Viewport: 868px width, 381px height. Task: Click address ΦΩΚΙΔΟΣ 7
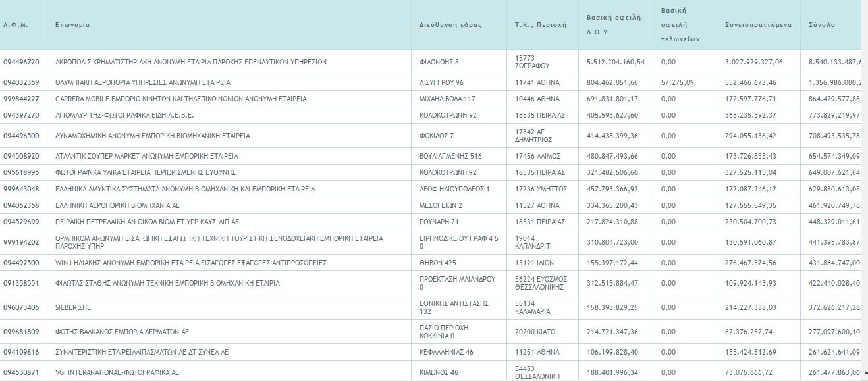436,136
